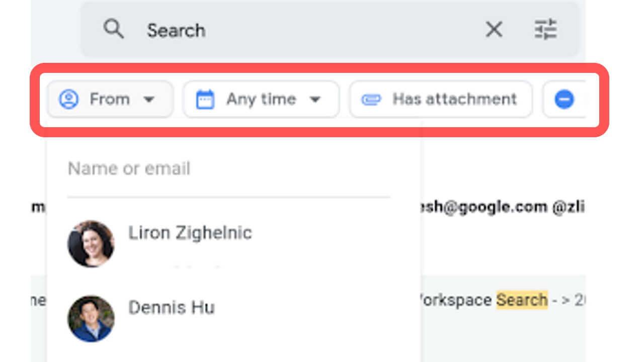Toggle the Has attachment filter

coord(441,99)
